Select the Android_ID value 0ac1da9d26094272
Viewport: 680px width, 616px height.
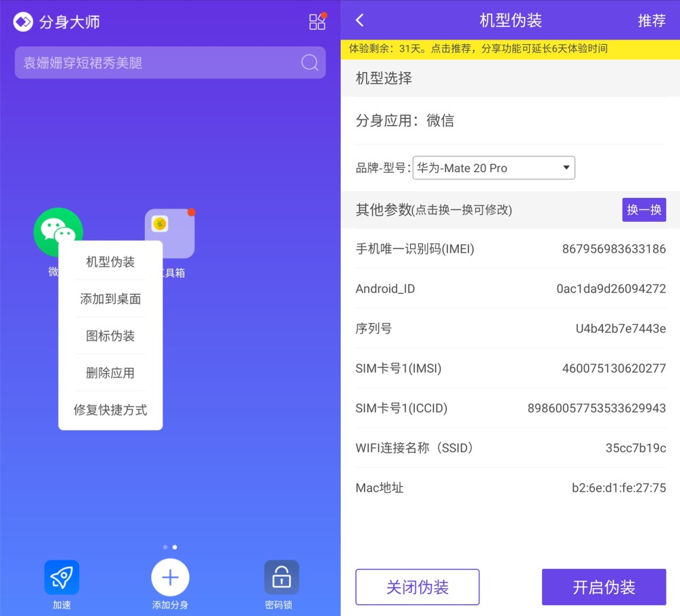click(x=611, y=289)
